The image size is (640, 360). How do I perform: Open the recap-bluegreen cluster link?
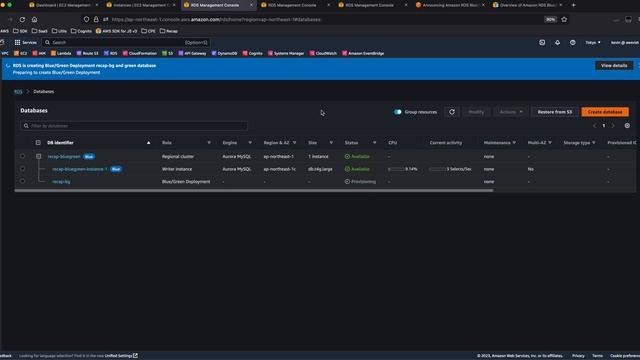click(x=64, y=157)
